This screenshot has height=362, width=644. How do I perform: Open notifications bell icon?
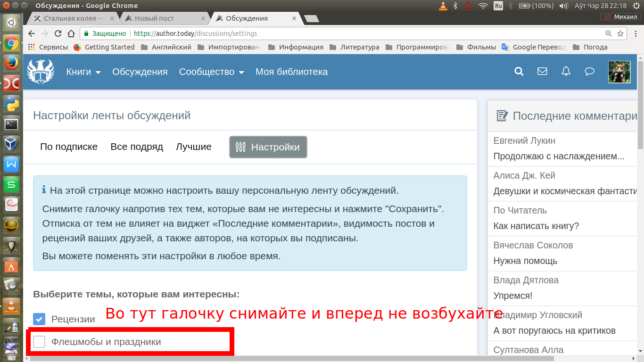pyautogui.click(x=566, y=72)
